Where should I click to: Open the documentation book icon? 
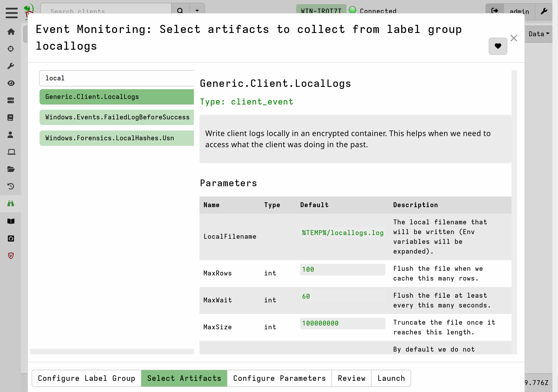click(x=11, y=221)
